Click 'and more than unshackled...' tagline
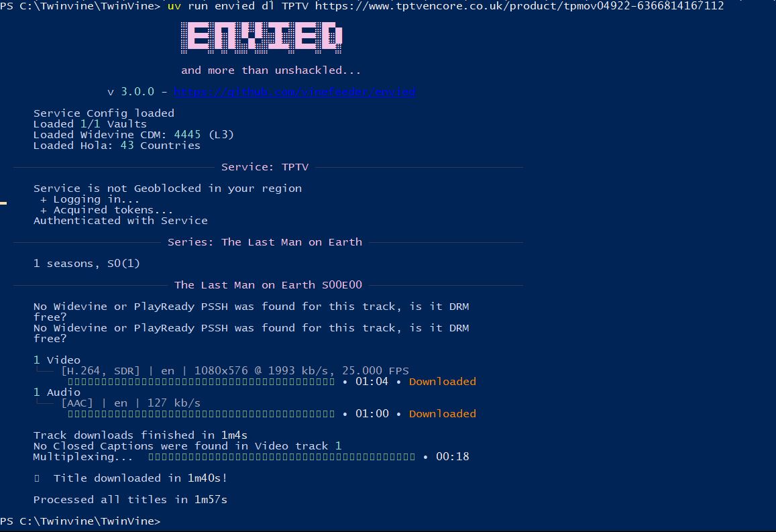Image resolution: width=776 pixels, height=532 pixels. (x=271, y=70)
